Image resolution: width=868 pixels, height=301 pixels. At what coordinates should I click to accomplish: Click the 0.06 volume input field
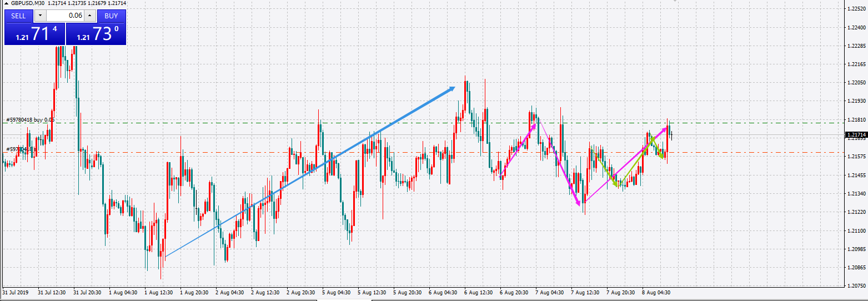65,16
